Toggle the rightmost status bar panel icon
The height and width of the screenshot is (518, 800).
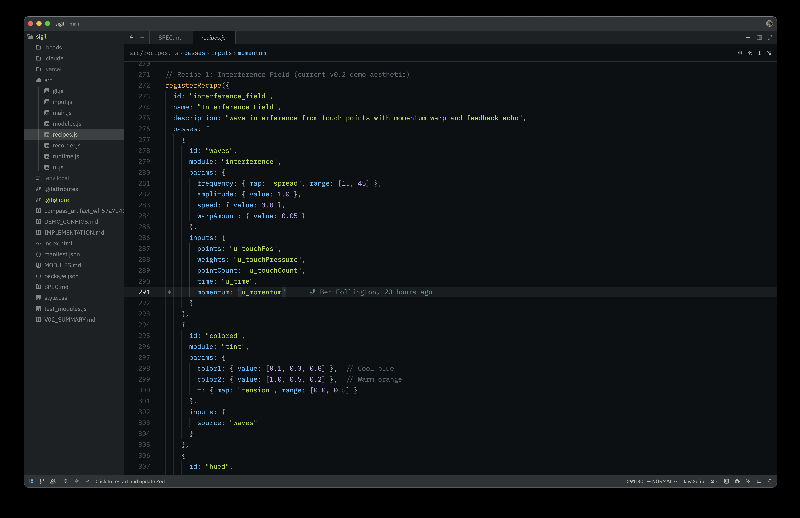(x=768, y=481)
